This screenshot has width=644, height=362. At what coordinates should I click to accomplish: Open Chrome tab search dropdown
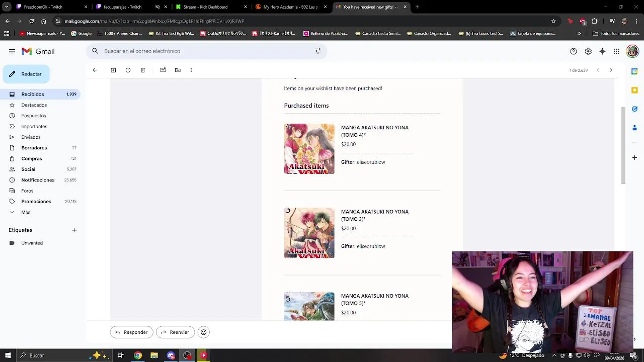[x=7, y=7]
